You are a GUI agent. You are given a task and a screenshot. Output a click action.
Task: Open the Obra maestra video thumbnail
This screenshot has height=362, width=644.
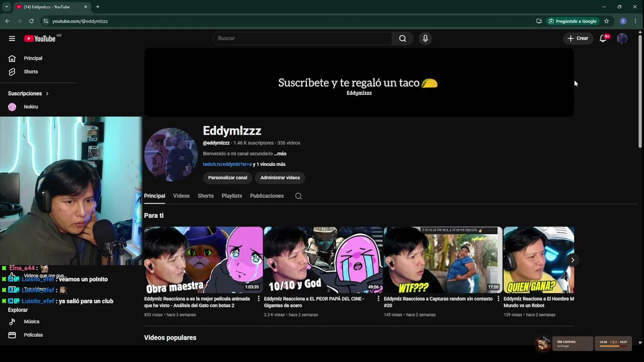point(203,260)
